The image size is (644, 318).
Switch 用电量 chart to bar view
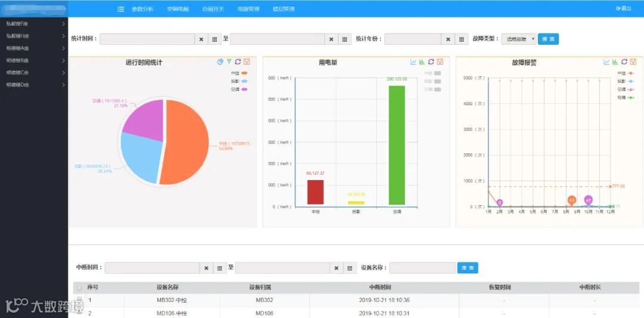[422, 61]
